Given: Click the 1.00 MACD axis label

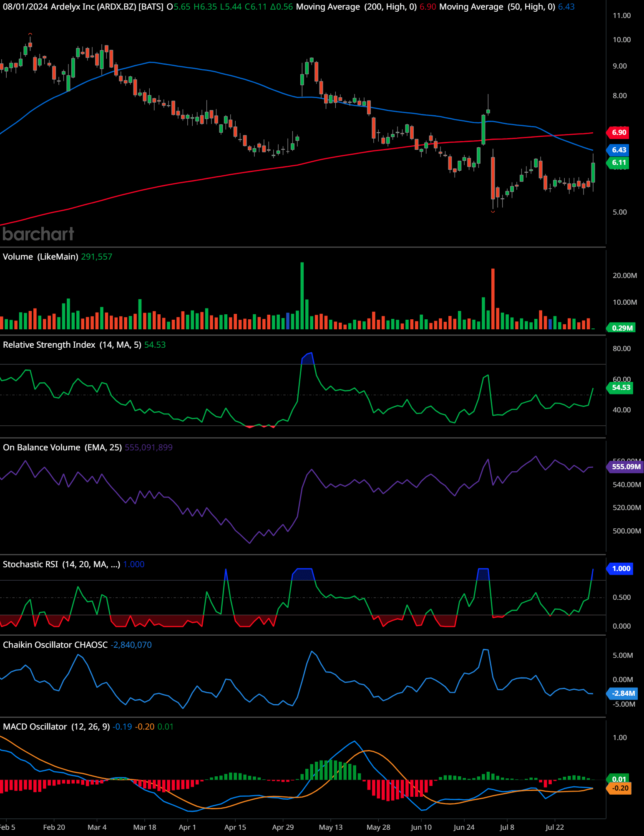Looking at the screenshot, I should tap(620, 737).
